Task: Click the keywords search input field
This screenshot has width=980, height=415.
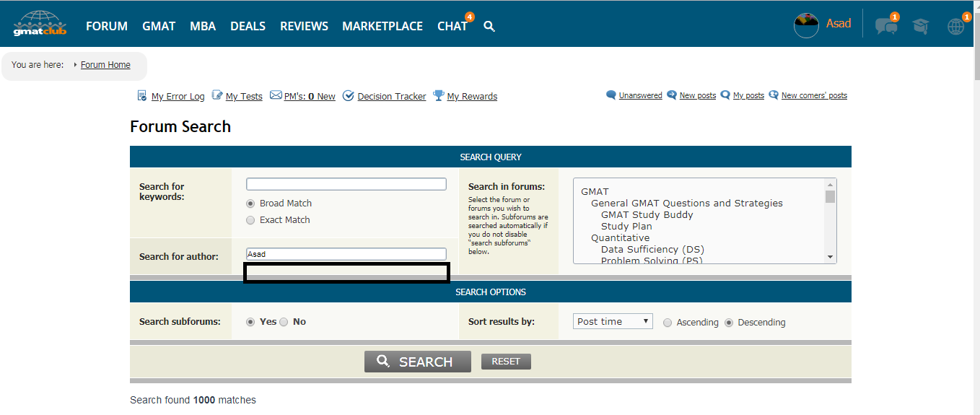Action: 346,184
